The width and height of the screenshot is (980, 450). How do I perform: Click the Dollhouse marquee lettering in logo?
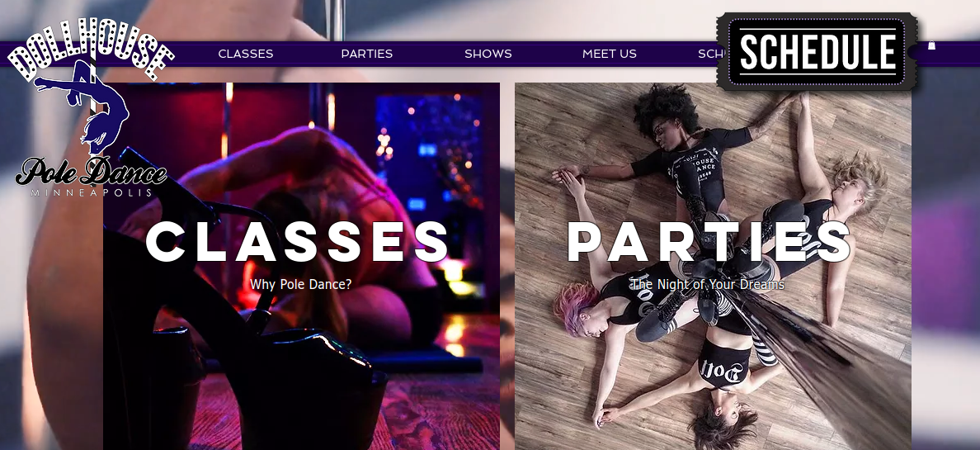pos(91,49)
